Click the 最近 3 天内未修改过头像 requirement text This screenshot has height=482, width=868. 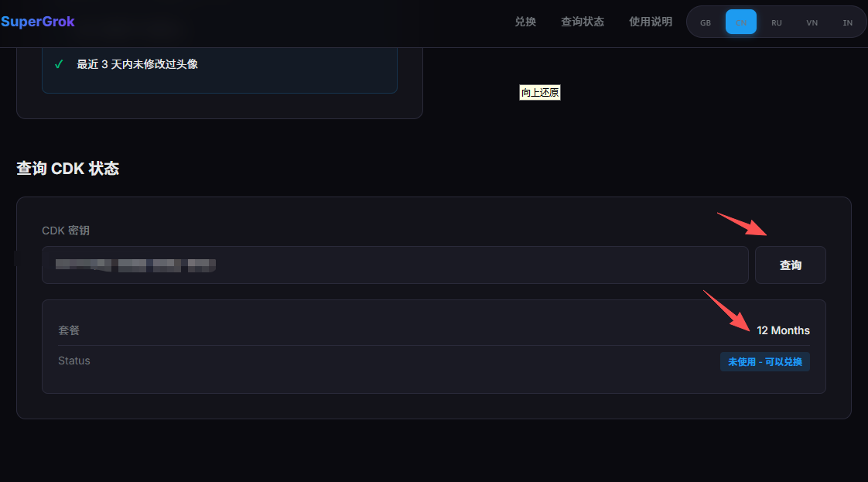[137, 64]
